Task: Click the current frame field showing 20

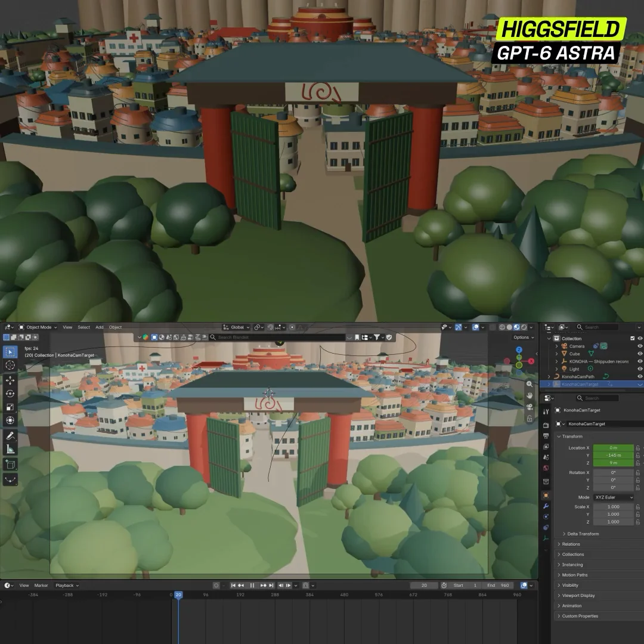Action: [424, 586]
